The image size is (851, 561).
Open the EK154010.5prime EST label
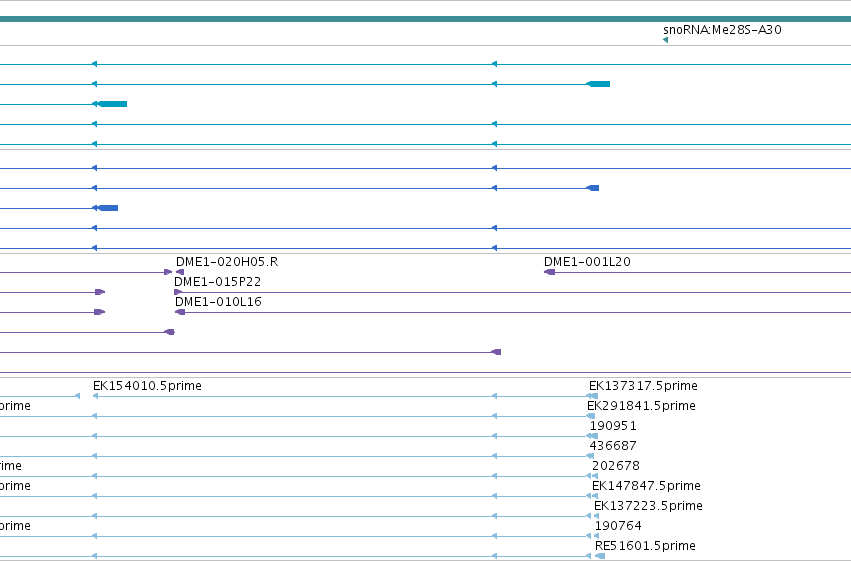point(147,386)
